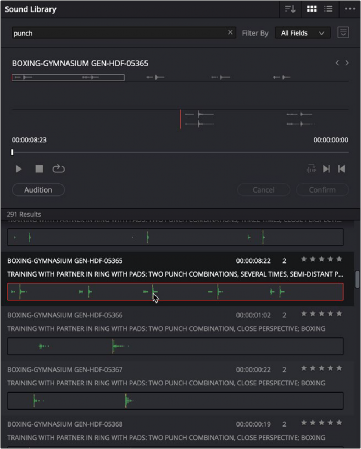361x449 pixels.
Task: Click the description line under GEN-HDF-05366
Action: click(166, 329)
